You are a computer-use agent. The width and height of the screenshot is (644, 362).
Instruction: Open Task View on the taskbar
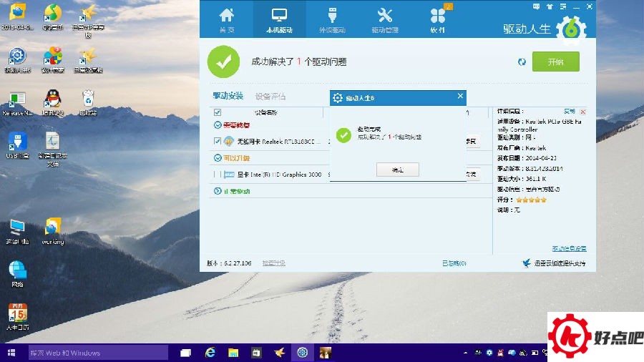[185, 353]
